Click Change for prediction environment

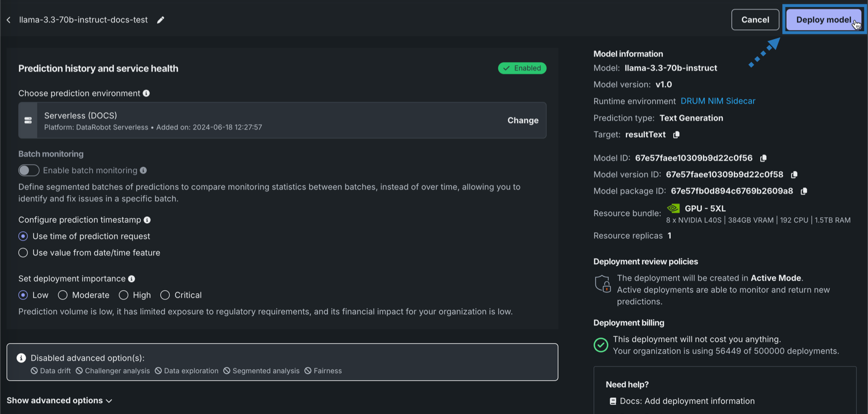tap(522, 121)
